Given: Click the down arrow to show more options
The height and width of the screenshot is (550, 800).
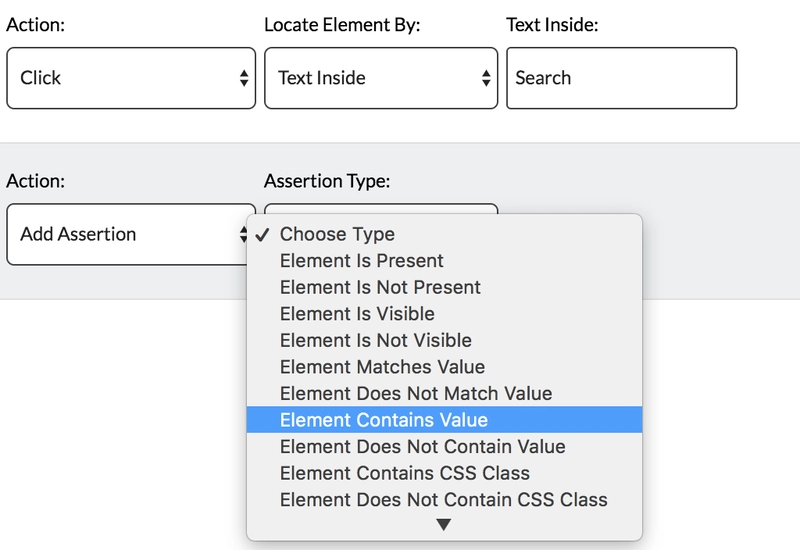Looking at the screenshot, I should (444, 524).
